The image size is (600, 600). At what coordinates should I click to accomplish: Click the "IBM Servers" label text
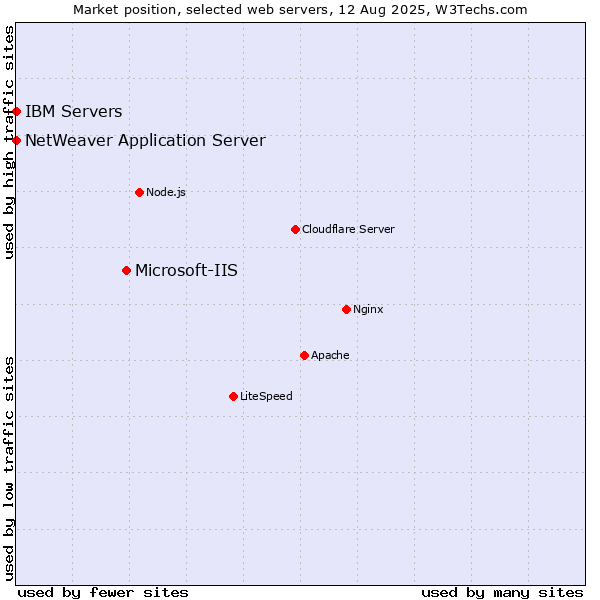click(x=73, y=111)
